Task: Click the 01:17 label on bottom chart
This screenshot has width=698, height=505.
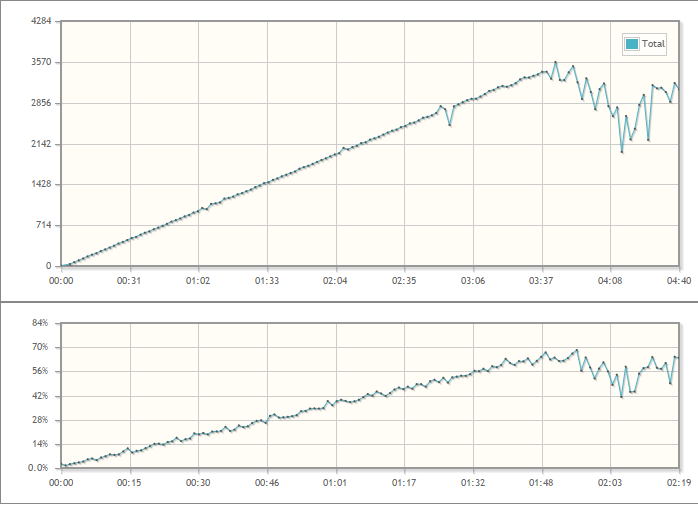Action: tap(405, 483)
